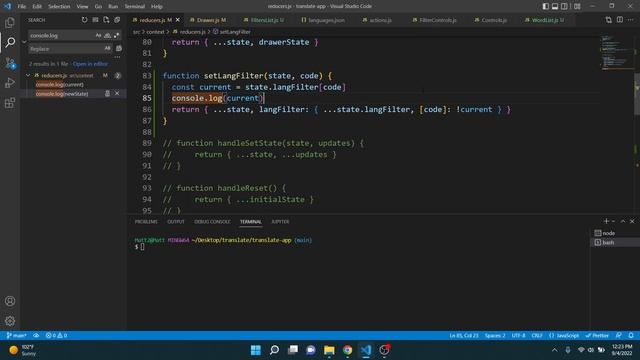Open the Run and Debug view
The height and width of the screenshot is (360, 640).
pos(10,83)
